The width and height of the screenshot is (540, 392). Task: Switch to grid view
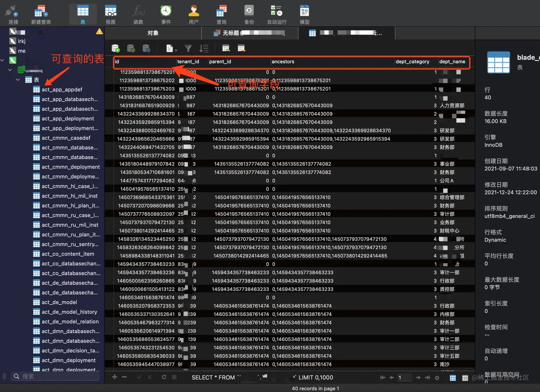pyautogui.click(x=453, y=378)
